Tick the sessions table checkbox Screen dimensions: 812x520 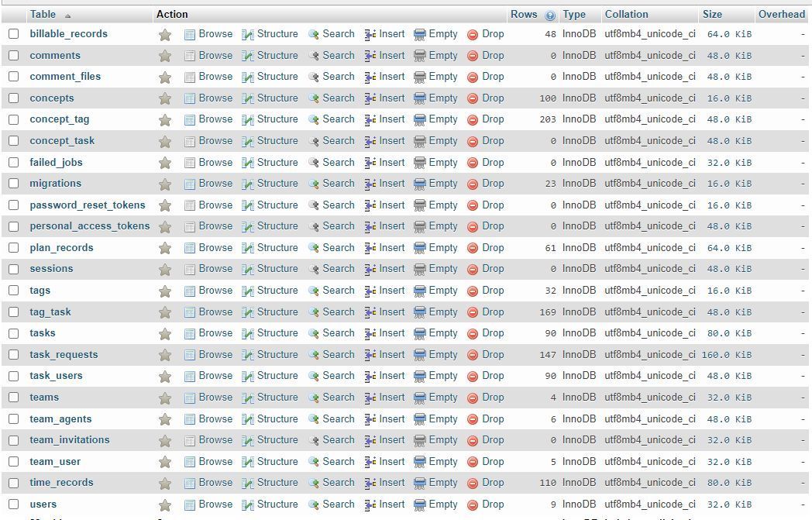tap(14, 270)
